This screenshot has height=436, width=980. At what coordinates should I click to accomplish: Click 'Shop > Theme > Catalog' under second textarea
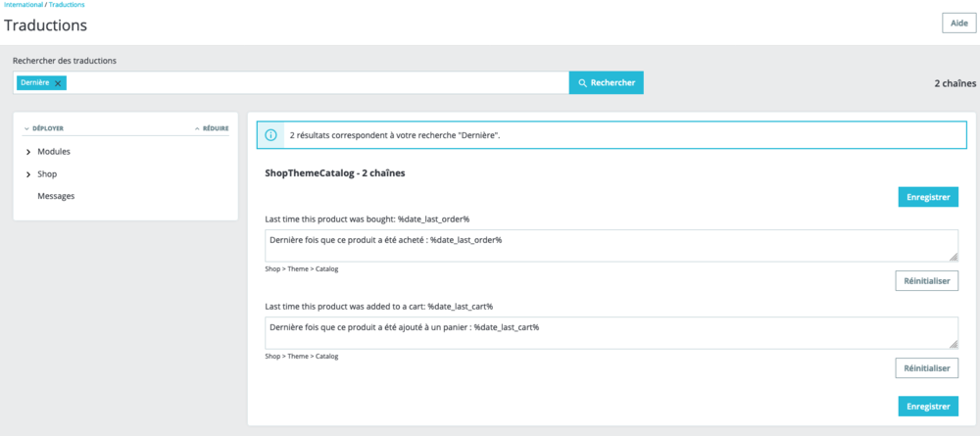click(x=301, y=356)
